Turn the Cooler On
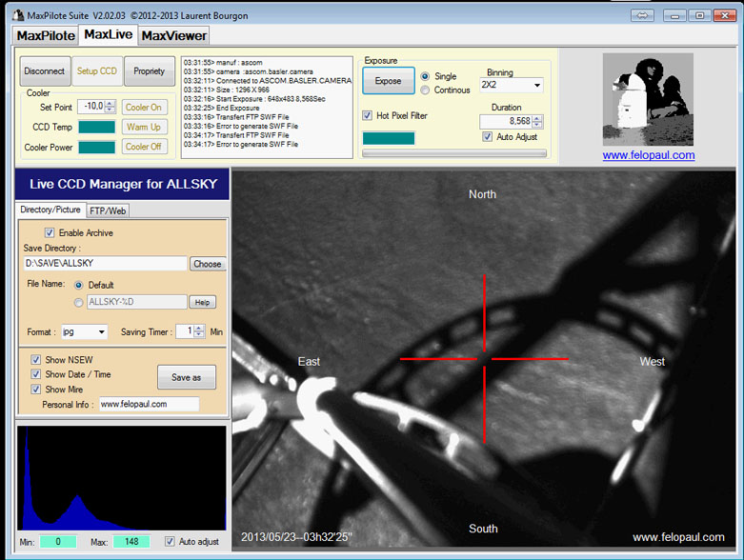Screen dimensions: 744x560 [144, 108]
